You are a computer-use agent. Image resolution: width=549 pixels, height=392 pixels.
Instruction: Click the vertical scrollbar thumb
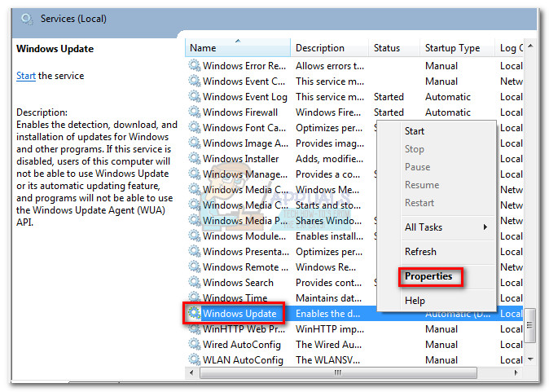pyautogui.click(x=530, y=325)
